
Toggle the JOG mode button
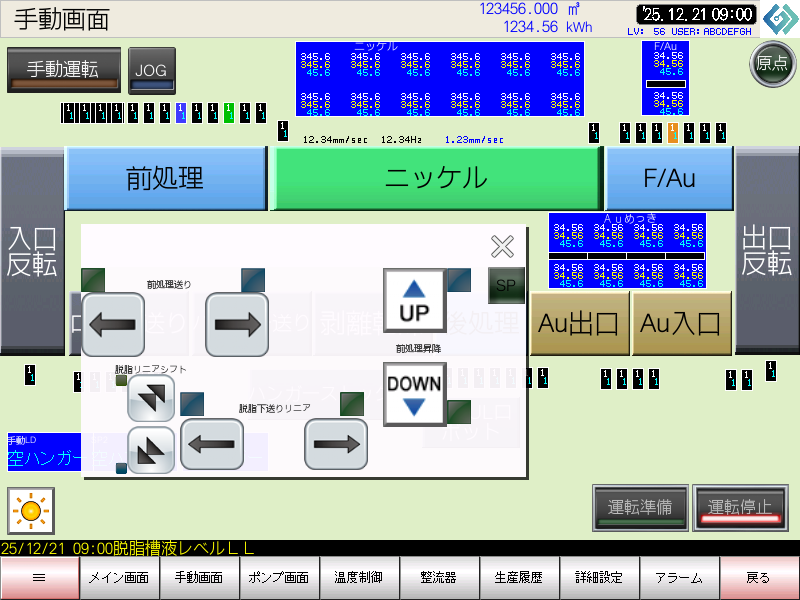pos(151,70)
